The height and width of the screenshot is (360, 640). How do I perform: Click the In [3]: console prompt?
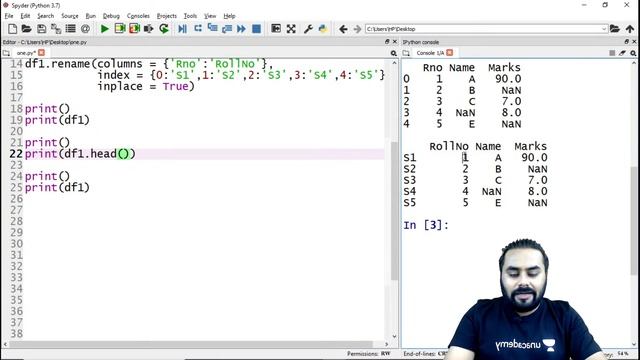click(x=426, y=225)
